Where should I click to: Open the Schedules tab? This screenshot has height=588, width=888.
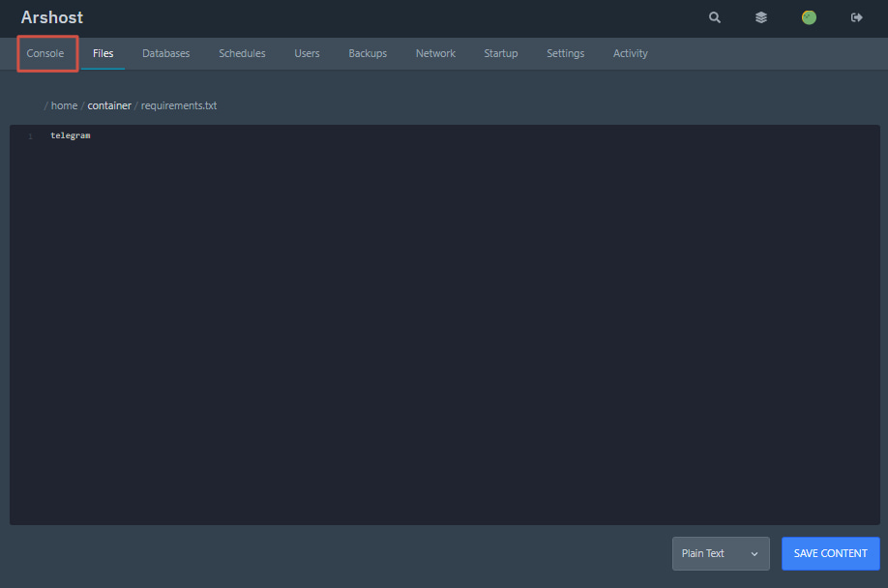point(242,53)
